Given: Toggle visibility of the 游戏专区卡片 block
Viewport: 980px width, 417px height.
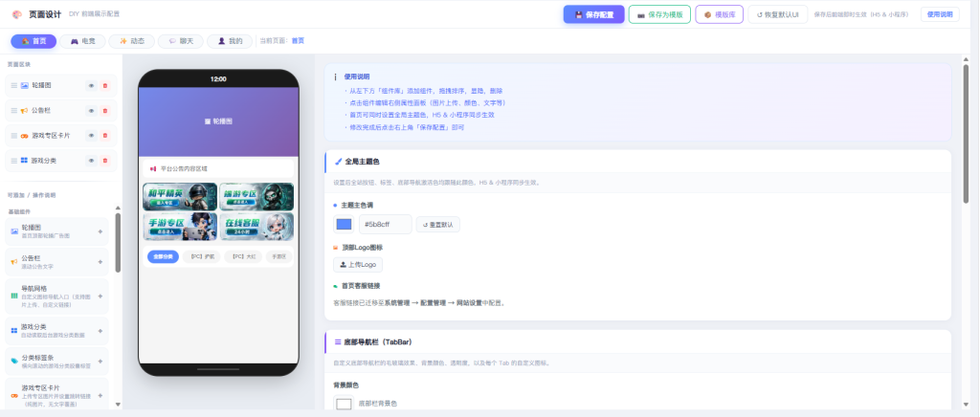Looking at the screenshot, I should (91, 136).
